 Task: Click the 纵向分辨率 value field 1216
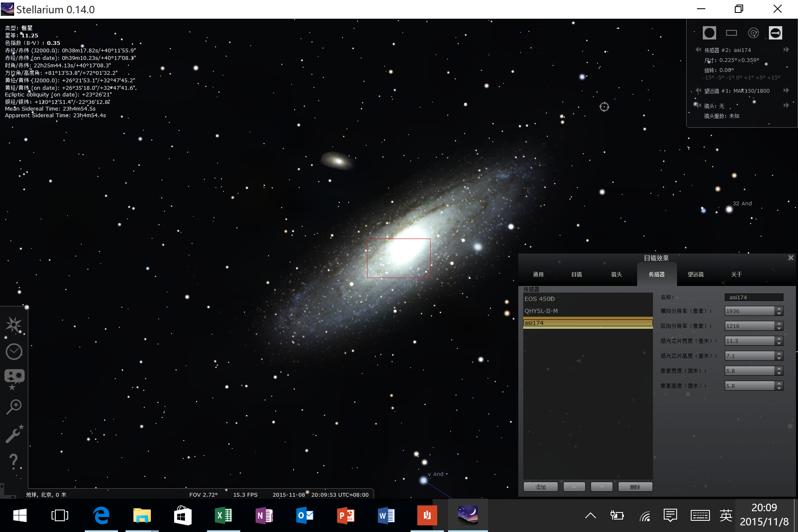750,326
